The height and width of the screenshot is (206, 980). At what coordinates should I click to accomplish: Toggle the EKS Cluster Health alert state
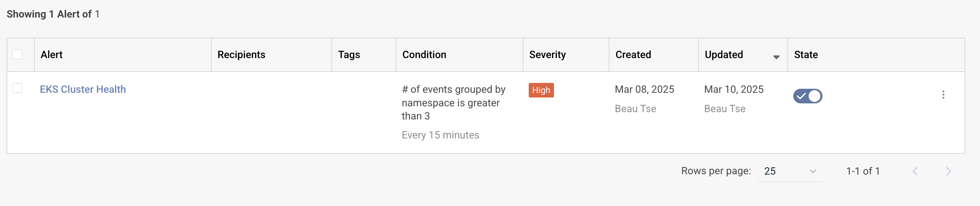(x=807, y=96)
